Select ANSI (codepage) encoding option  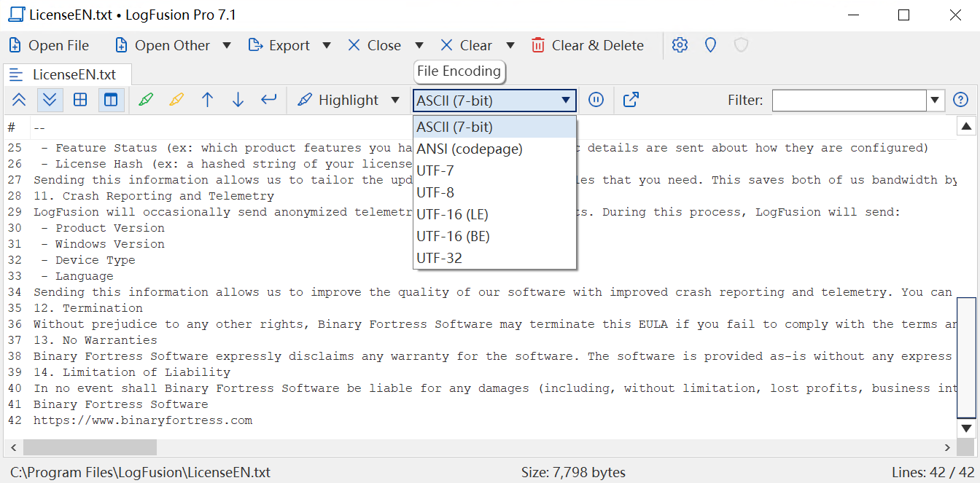494,149
